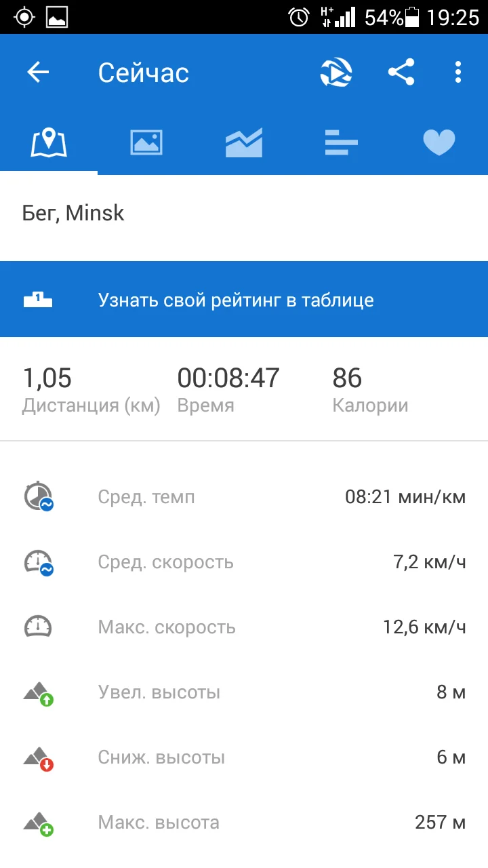The height and width of the screenshot is (868, 488).
Task: Tap the 'Бег, Minsk' workout title
Action: tap(73, 214)
